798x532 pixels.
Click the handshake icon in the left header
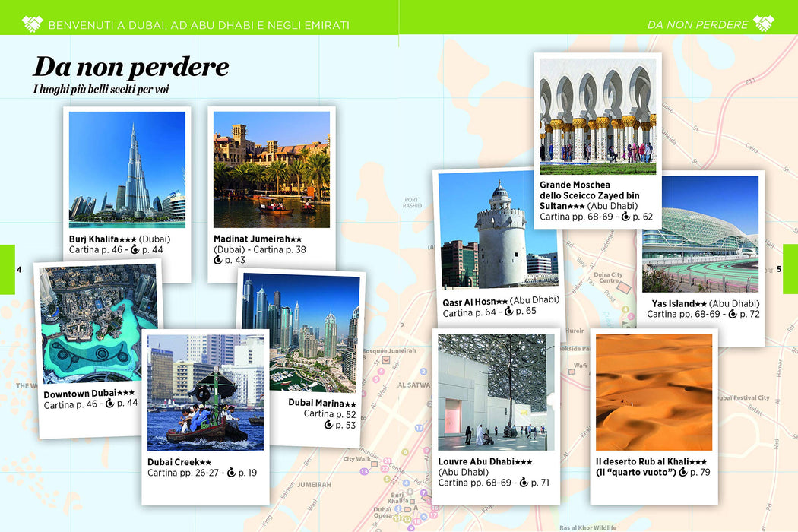33,24
